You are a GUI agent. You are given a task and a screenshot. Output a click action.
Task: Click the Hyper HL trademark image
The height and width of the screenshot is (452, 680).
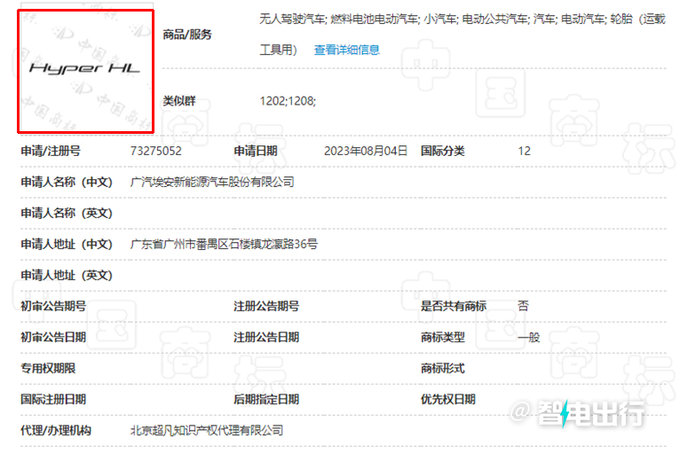85,72
